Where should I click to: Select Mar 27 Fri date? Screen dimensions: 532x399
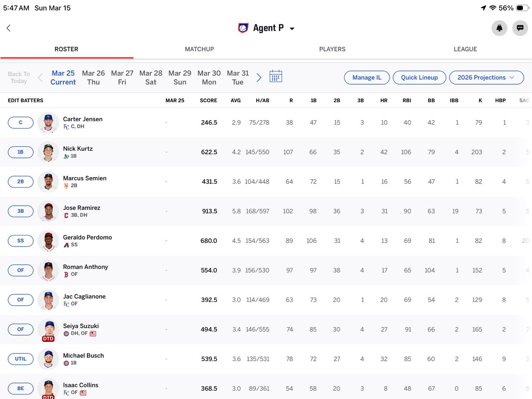point(122,78)
